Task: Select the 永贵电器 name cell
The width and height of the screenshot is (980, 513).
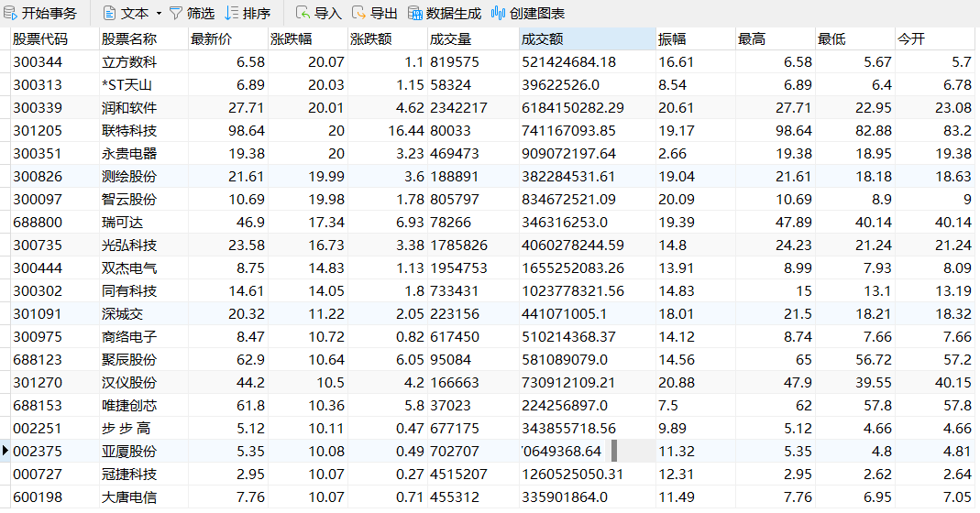Action: 144,154
